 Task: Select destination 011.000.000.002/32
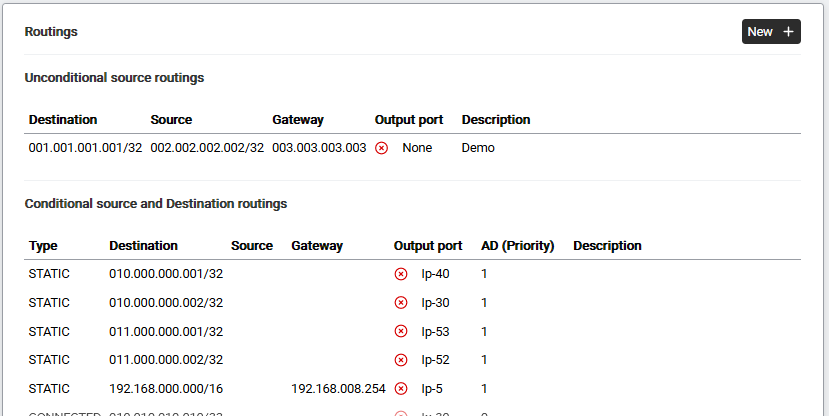[x=166, y=360]
